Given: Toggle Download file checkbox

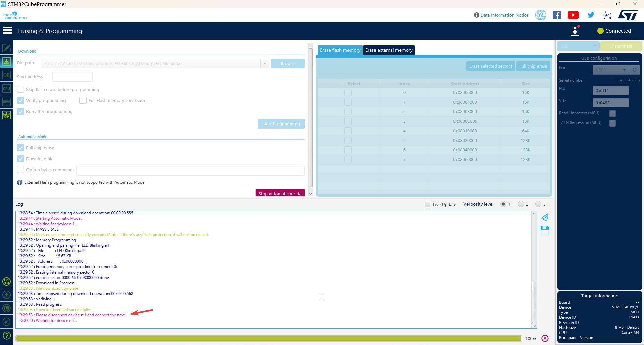Looking at the screenshot, I should pyautogui.click(x=21, y=159).
